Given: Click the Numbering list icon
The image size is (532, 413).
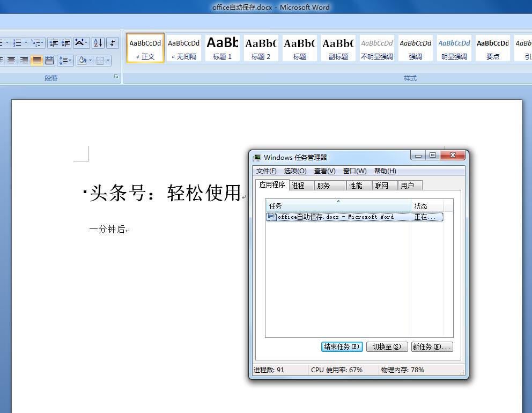Looking at the screenshot, I should click(x=16, y=43).
